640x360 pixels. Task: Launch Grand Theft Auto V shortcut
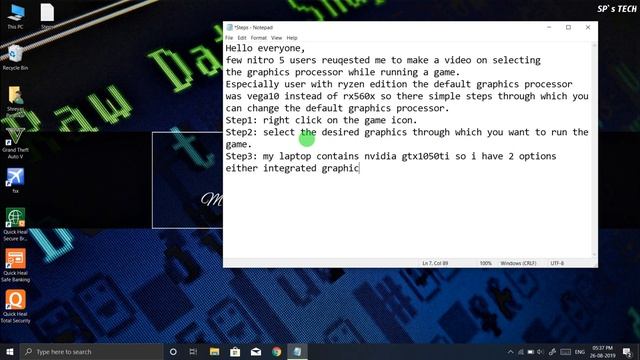16,143
